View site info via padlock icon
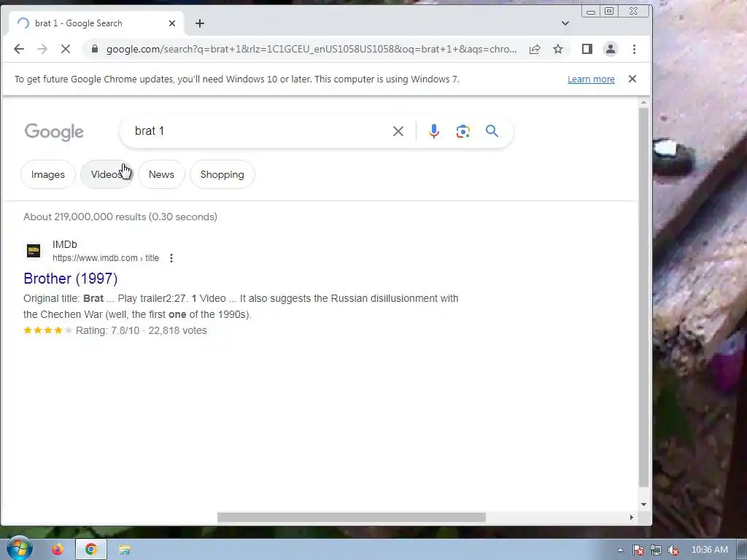 (x=95, y=49)
